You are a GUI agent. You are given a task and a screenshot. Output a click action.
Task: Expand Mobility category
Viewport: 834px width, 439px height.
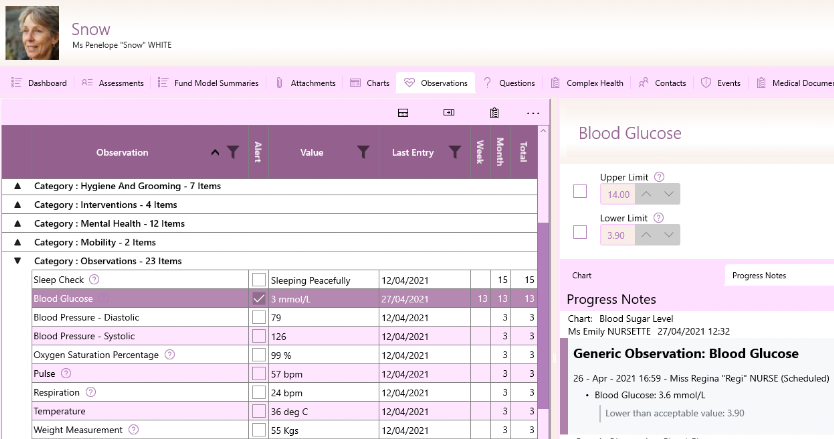pyautogui.click(x=18, y=242)
